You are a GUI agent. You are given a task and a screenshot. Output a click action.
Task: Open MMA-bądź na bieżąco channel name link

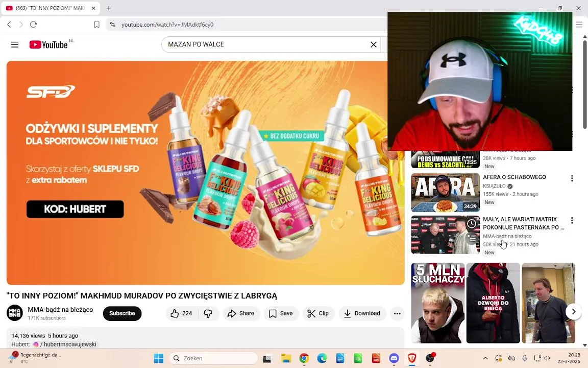tap(60, 310)
